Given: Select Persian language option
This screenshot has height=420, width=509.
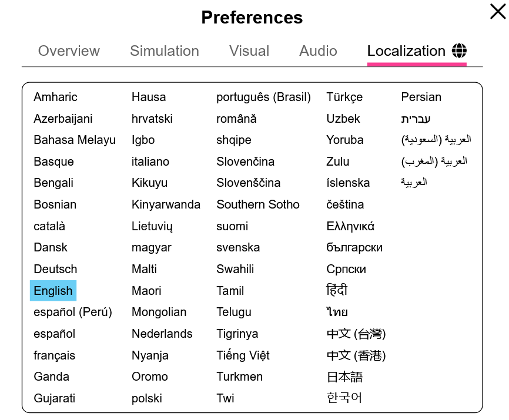Looking at the screenshot, I should tap(421, 97).
